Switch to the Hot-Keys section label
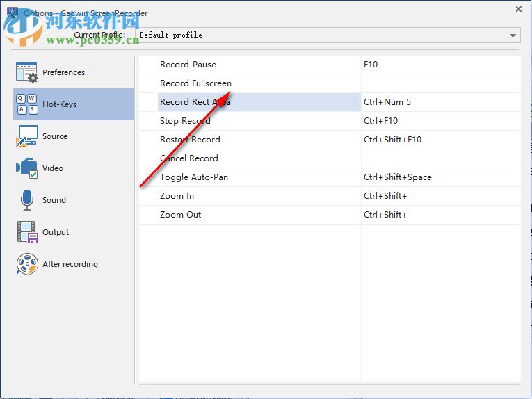The width and height of the screenshot is (532, 399). pos(59,104)
